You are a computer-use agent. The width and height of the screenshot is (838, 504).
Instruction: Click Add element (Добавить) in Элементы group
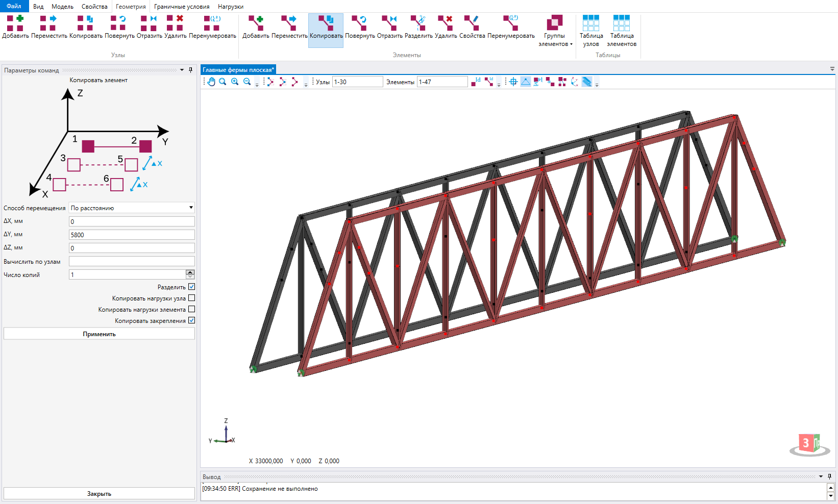pos(256,27)
